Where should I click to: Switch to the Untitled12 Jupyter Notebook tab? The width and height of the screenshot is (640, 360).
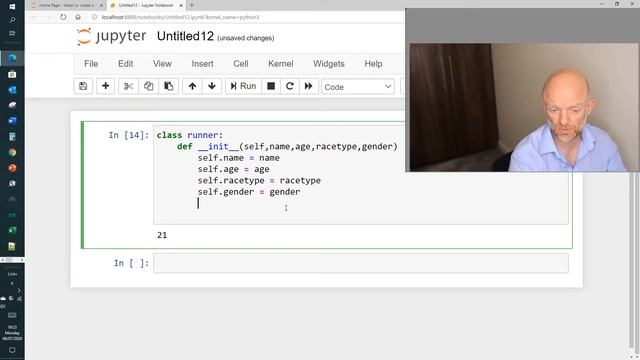tap(145, 5)
